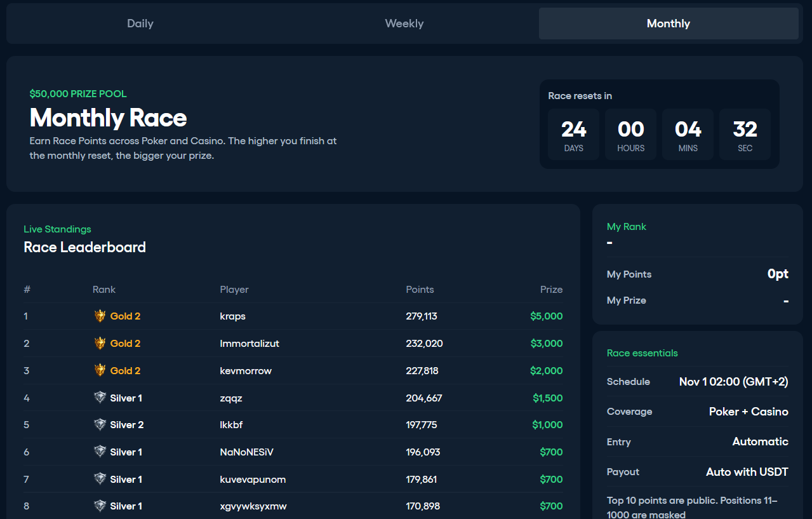
Task: Click player name "Immortalizut"
Action: tap(250, 344)
